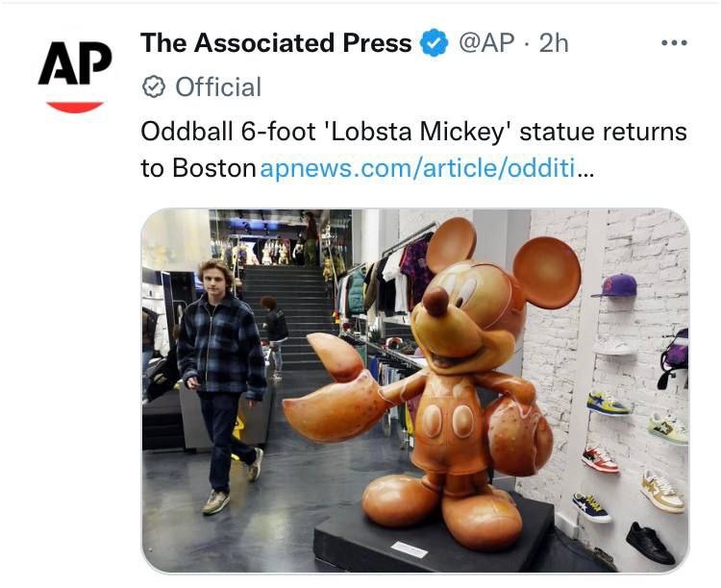721x588 pixels.
Task: Open The Associated Press display name
Action: tap(276, 43)
